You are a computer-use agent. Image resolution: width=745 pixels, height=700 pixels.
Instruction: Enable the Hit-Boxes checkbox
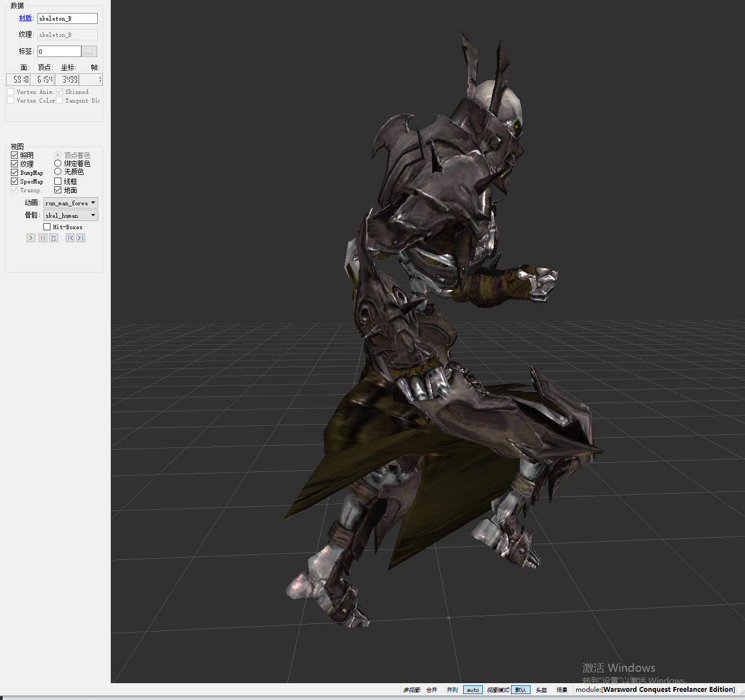pos(47,227)
